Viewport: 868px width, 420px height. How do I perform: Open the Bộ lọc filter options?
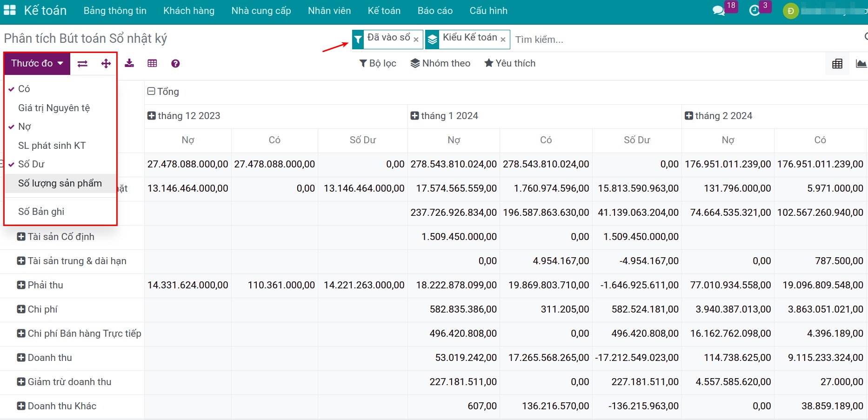[378, 63]
